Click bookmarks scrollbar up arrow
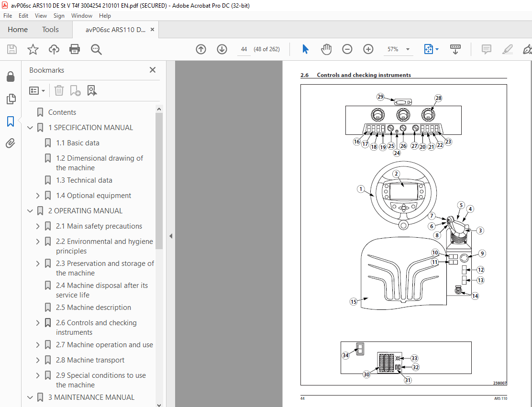 (x=159, y=109)
